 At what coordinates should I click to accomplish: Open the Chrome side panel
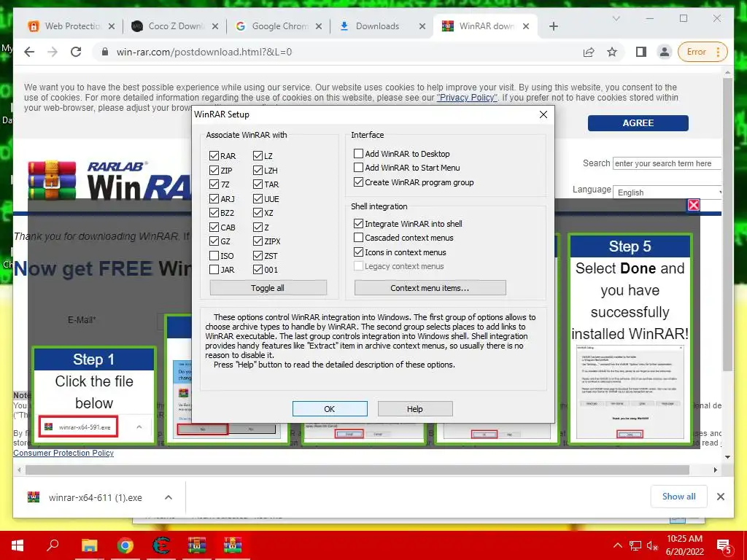pos(640,52)
